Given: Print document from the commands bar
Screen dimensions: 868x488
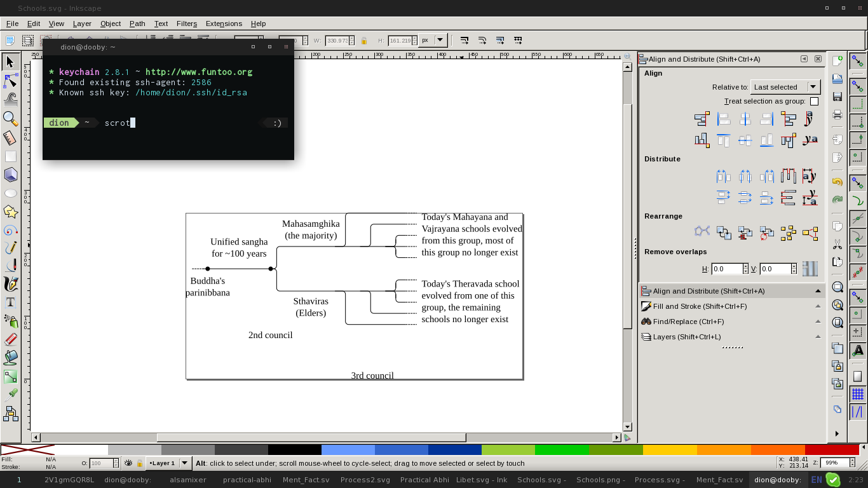Looking at the screenshot, I should point(837,115).
